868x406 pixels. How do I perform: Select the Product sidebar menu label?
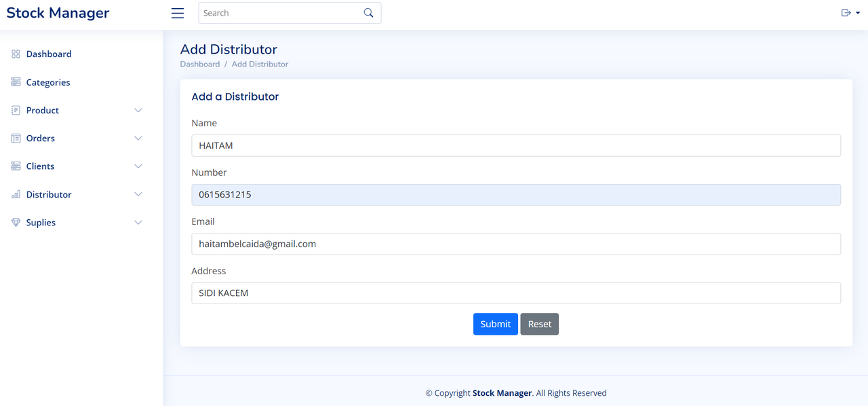(x=43, y=110)
